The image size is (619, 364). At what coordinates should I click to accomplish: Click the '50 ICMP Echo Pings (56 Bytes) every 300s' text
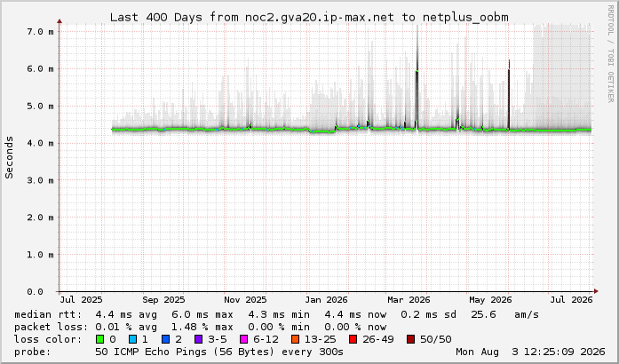point(219,352)
